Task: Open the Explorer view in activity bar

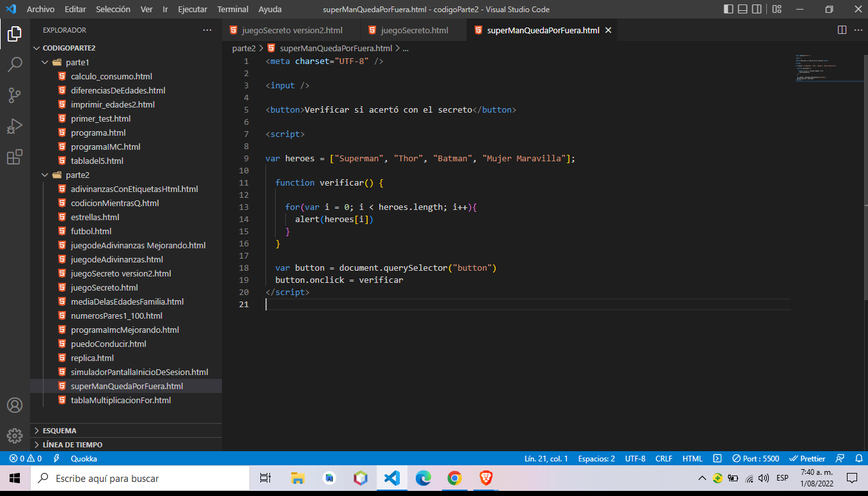Action: click(x=15, y=34)
